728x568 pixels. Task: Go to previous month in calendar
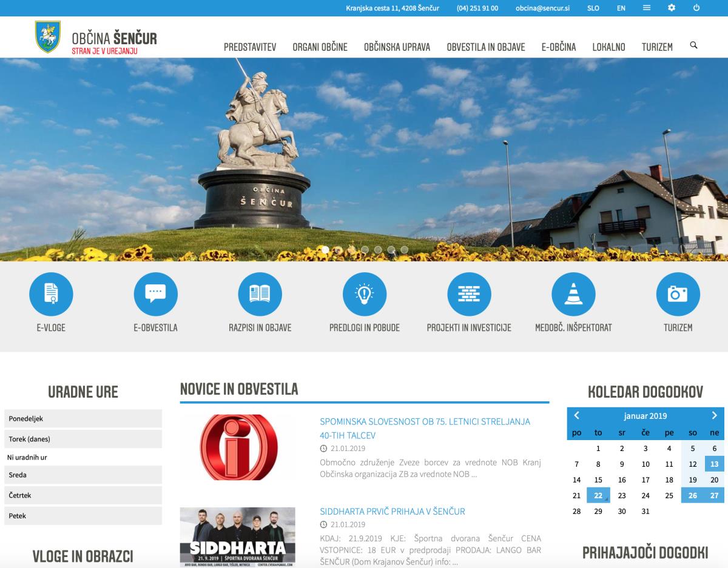click(576, 415)
